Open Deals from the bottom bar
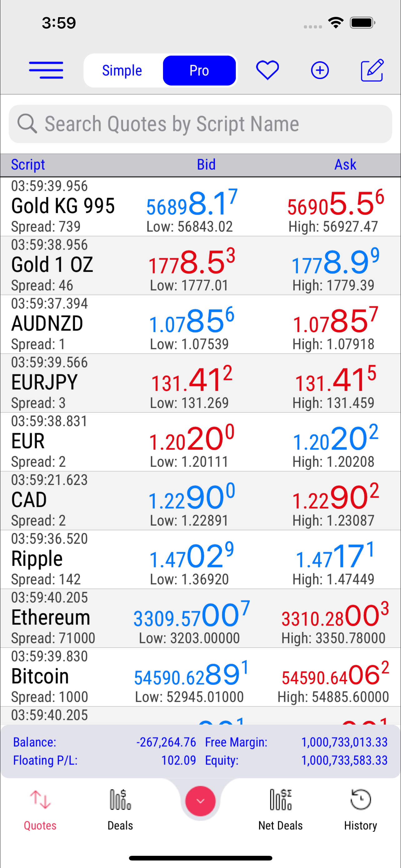Viewport: 401px width, 868px height. (x=120, y=809)
